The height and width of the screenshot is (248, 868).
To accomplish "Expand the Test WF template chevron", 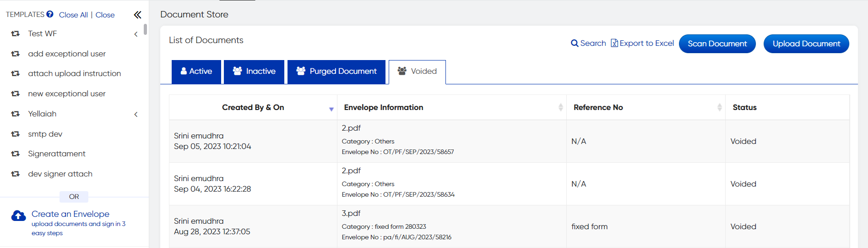I will 136,34.
